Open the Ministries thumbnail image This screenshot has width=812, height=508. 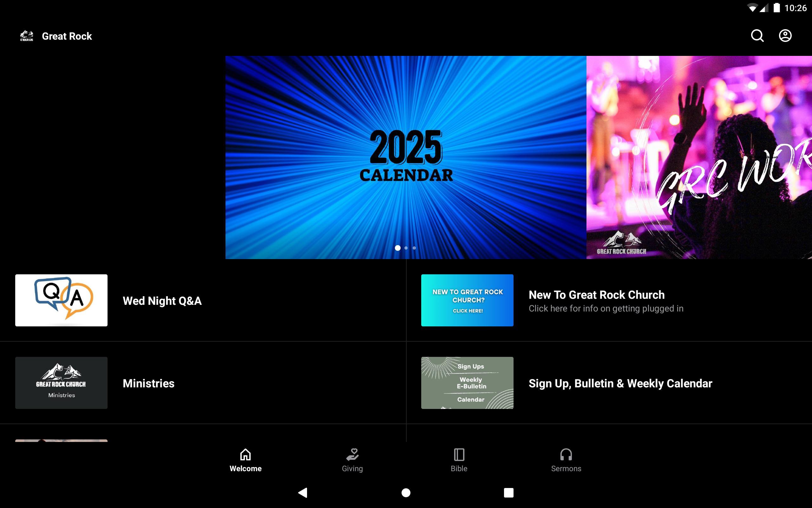tap(62, 383)
